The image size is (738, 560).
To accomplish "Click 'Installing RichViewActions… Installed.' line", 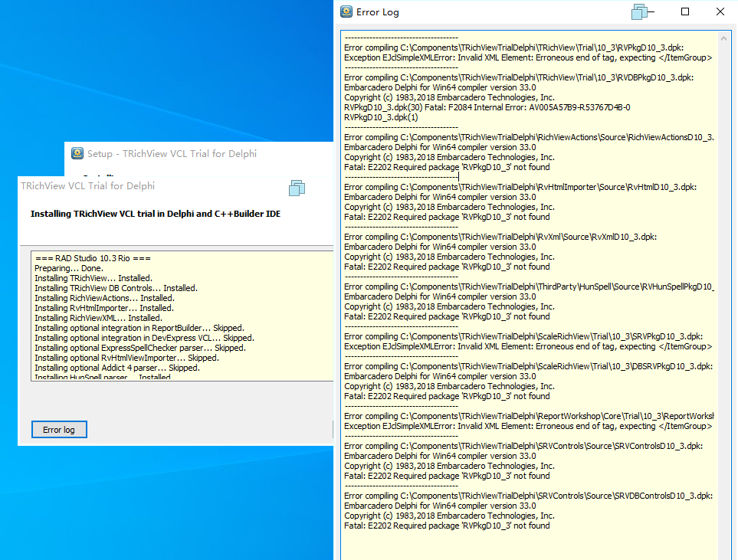I will (x=104, y=298).
